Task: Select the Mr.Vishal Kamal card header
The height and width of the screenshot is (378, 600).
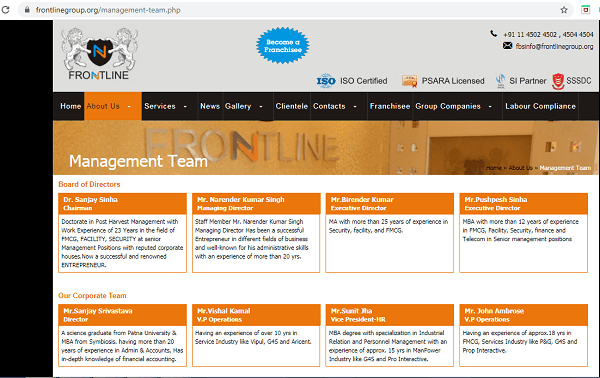Action: pos(256,315)
